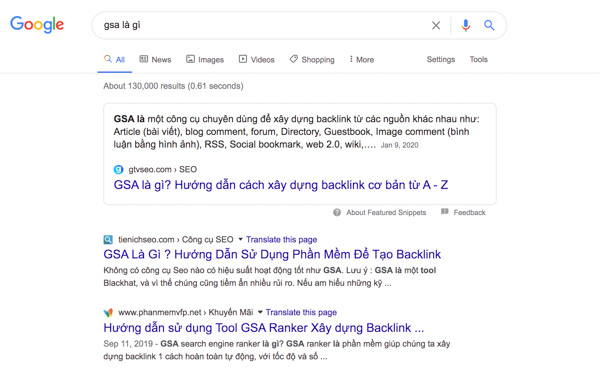Switch to the Videos tab
600x372 pixels.
(x=257, y=59)
